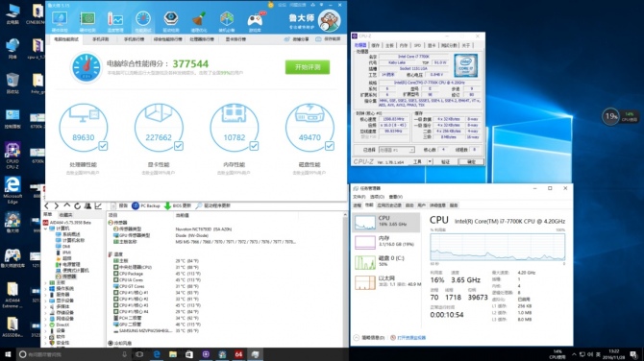The image size is (644, 361).
Task: Refresh the AIDA64 view
Action: click(x=77, y=205)
